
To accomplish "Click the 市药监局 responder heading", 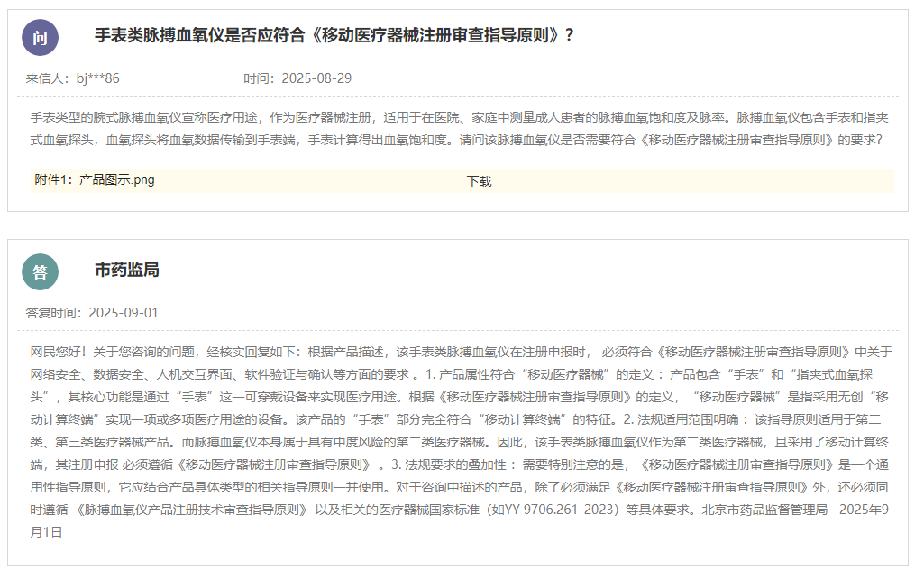I will click(x=127, y=270).
